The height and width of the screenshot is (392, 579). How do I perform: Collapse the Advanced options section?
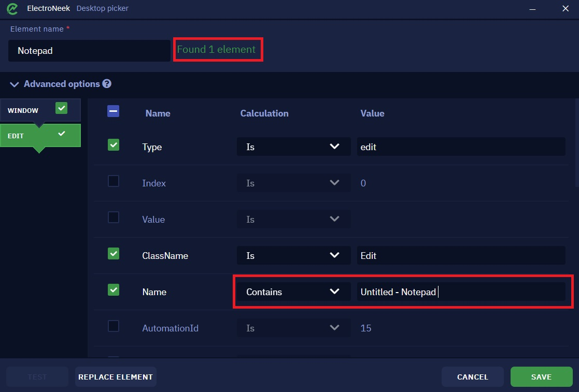click(x=15, y=84)
